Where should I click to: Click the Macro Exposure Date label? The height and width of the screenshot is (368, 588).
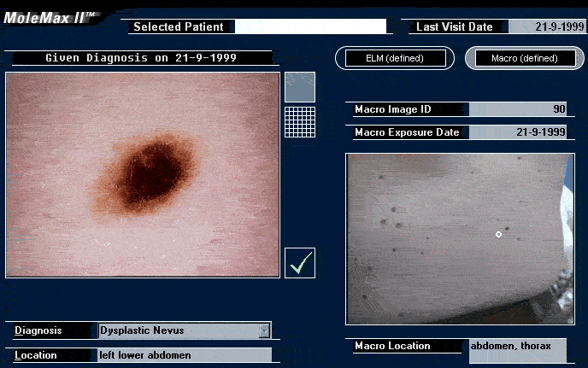(x=407, y=132)
